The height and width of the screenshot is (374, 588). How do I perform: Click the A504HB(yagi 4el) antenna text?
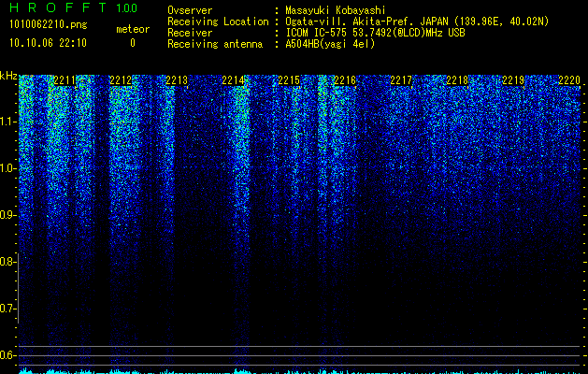(x=330, y=44)
